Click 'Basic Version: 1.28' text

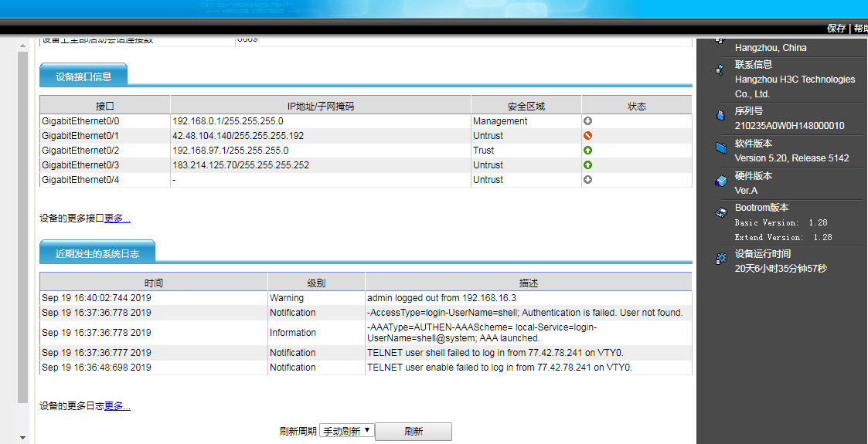pyautogui.click(x=781, y=223)
